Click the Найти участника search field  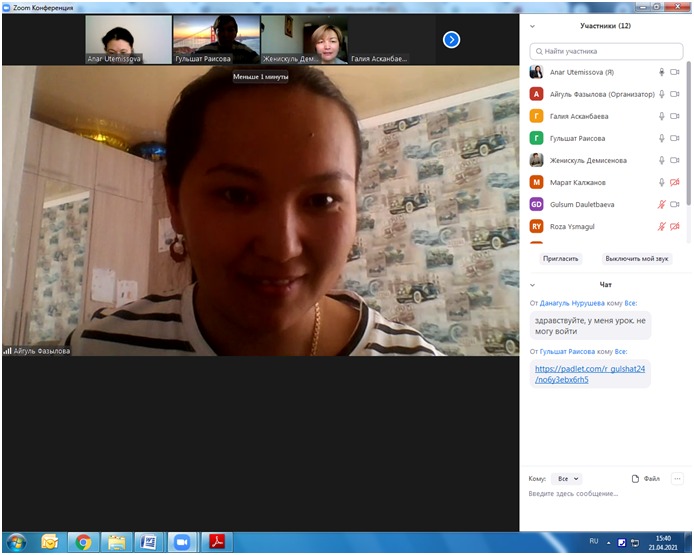click(606, 51)
